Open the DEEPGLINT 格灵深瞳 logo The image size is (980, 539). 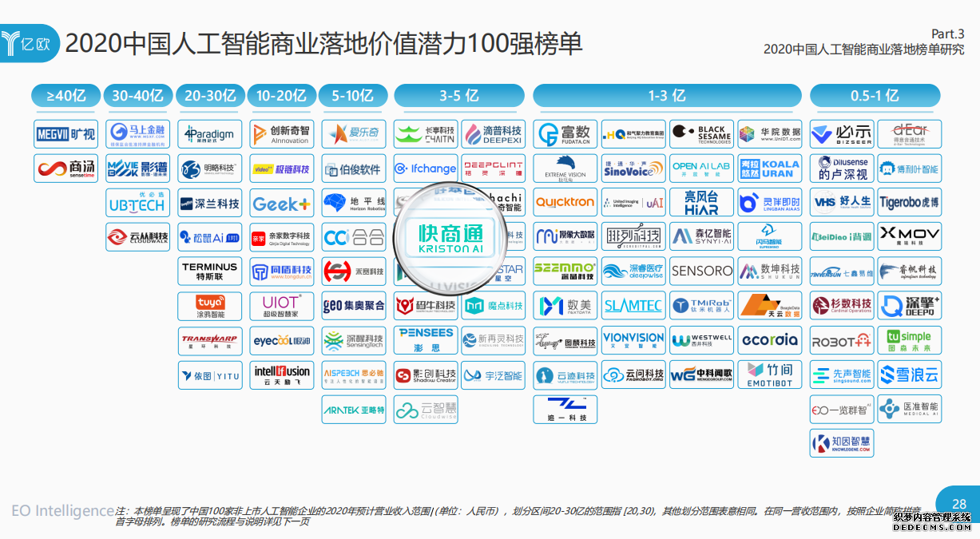click(493, 168)
